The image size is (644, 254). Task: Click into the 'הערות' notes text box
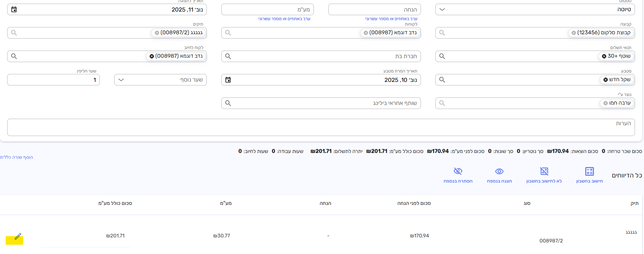(321, 128)
